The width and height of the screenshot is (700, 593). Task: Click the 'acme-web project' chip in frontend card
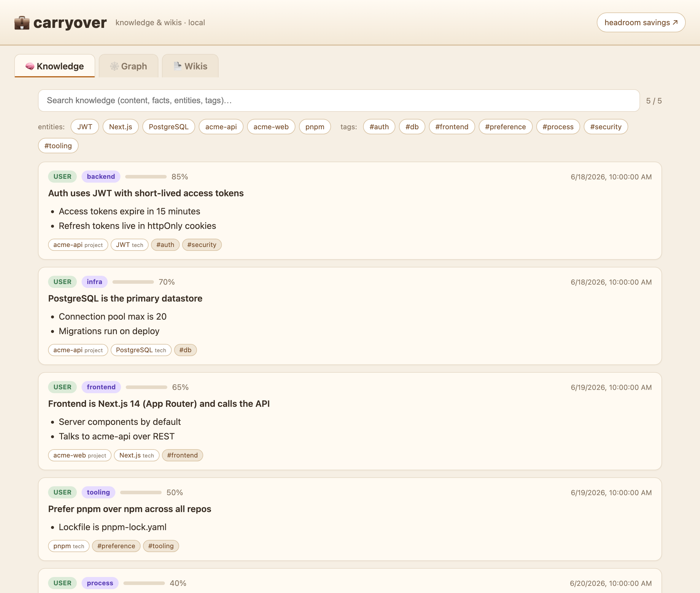[x=80, y=455]
